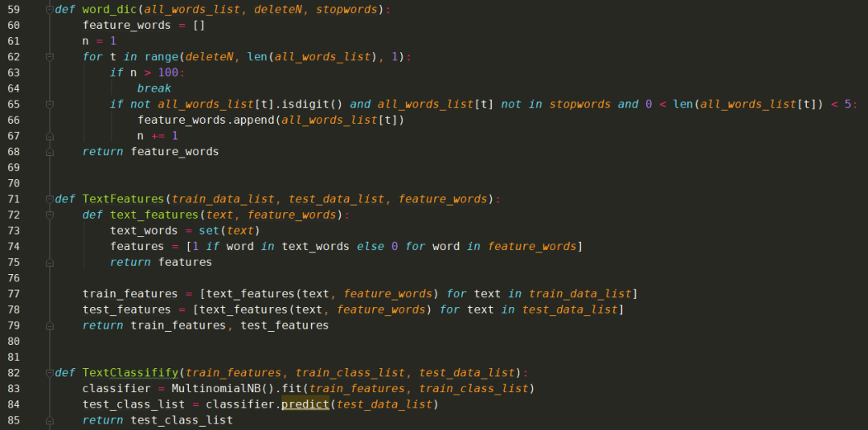Screen dimensions: 868x430
Task: Click the else keyword on line 74
Action: click(371, 246)
